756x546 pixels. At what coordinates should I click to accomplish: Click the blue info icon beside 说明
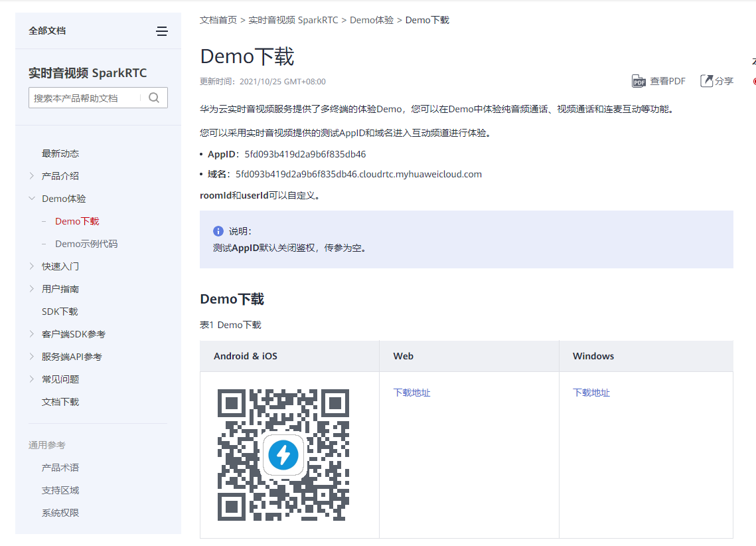(218, 231)
